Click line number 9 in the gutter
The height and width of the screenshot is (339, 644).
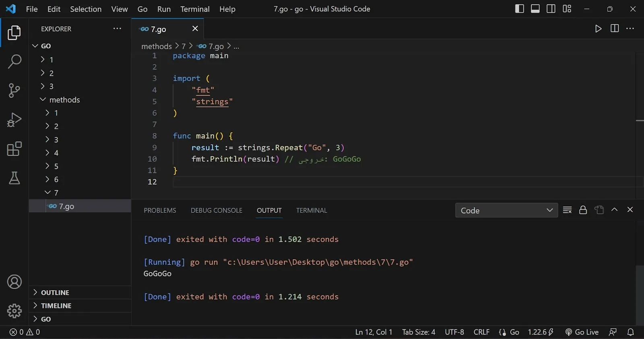pyautogui.click(x=155, y=148)
